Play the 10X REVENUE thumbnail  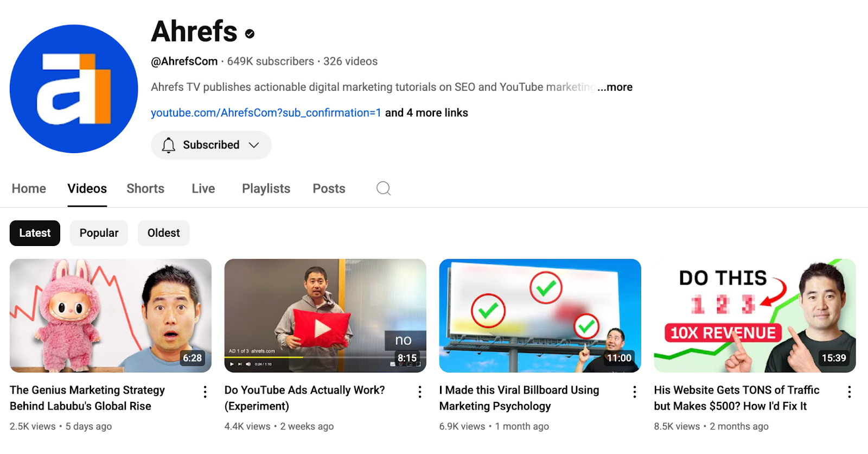755,316
